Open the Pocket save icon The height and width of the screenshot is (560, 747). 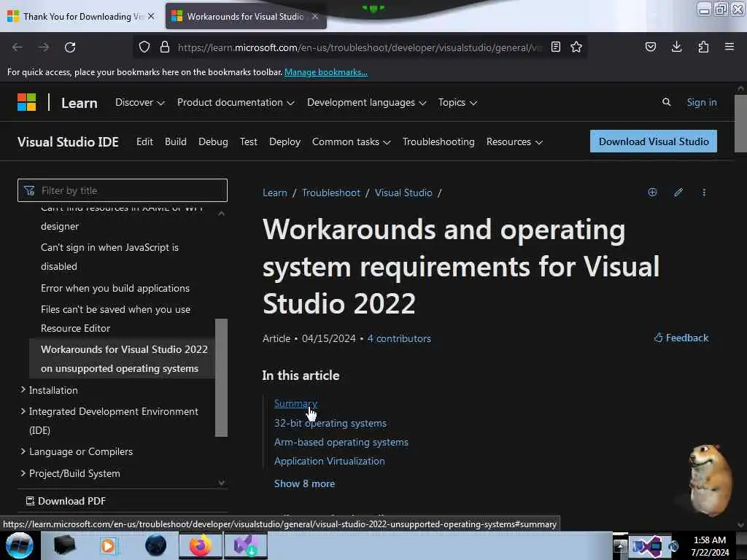[x=650, y=47]
